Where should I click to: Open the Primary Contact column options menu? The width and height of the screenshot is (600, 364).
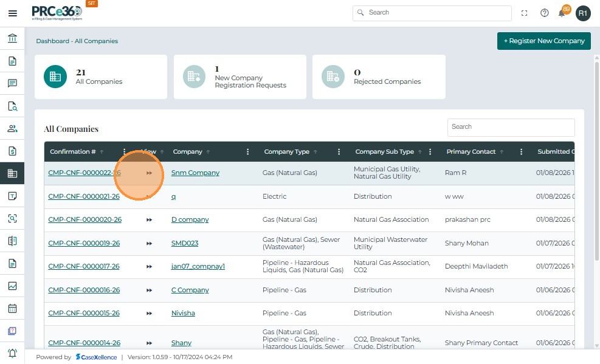(x=521, y=152)
